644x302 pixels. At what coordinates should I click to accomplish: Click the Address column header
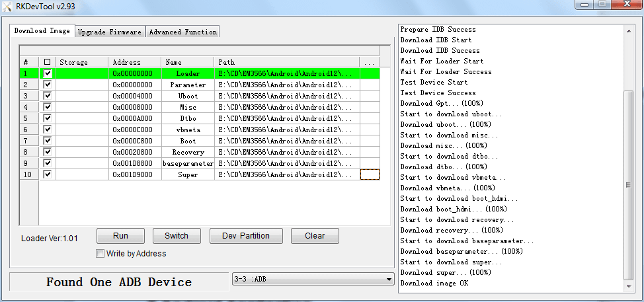[x=134, y=62]
